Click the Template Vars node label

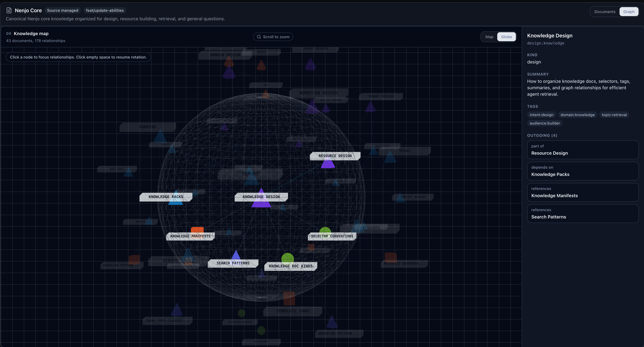pyautogui.click(x=293, y=311)
